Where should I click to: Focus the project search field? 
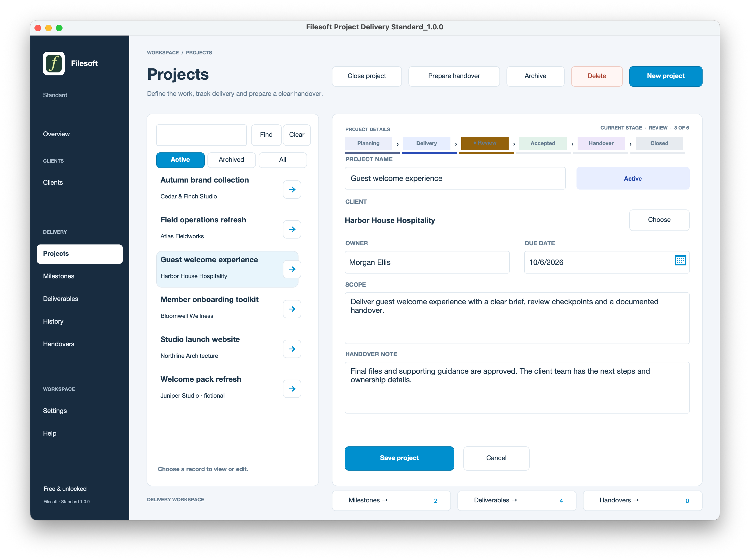pyautogui.click(x=202, y=135)
